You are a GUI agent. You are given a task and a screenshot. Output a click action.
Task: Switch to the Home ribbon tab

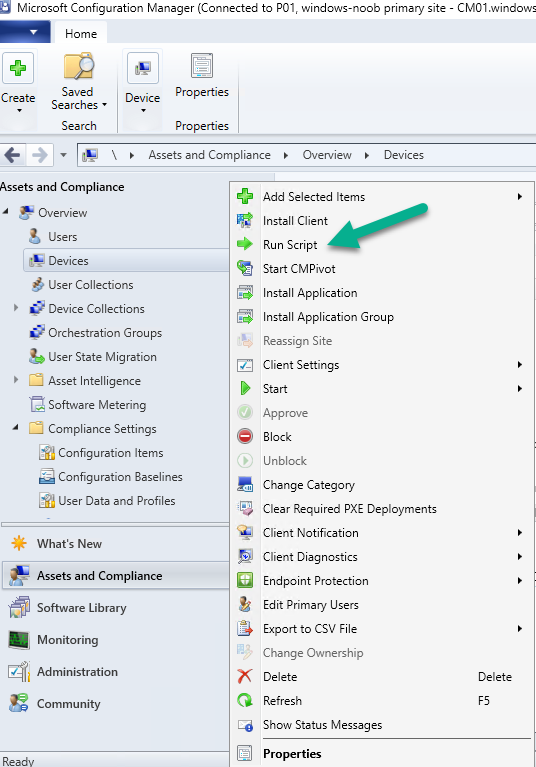(81, 33)
